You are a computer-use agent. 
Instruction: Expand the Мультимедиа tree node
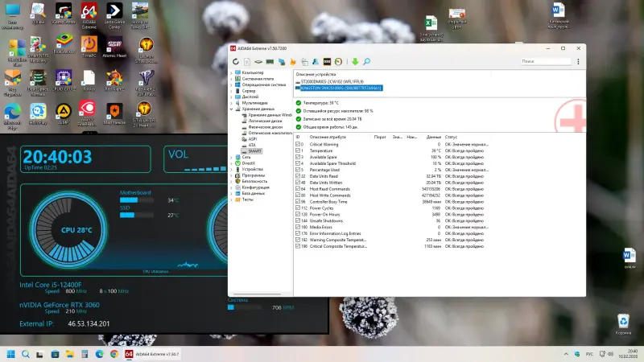pos(231,103)
